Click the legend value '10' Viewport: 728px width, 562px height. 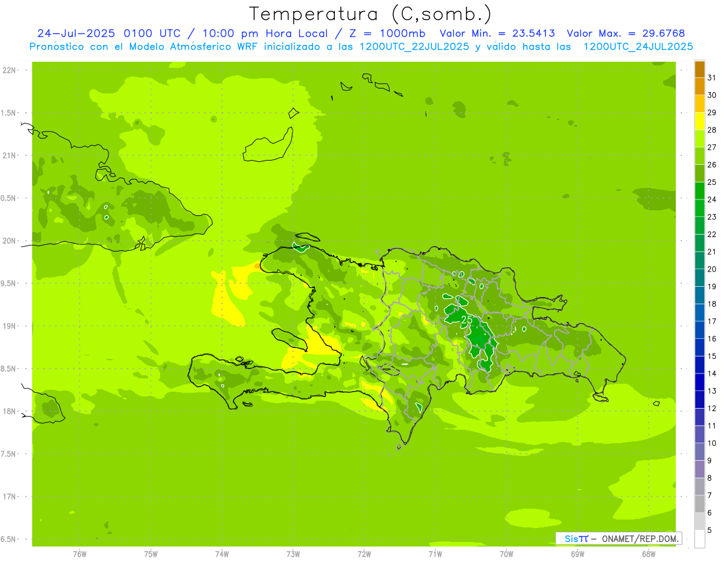[x=712, y=443]
